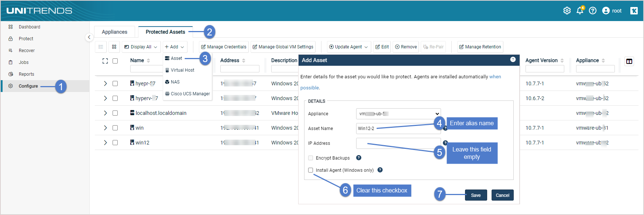The width and height of the screenshot is (644, 215).
Task: Click Edit toolbar button
Action: coord(382,47)
